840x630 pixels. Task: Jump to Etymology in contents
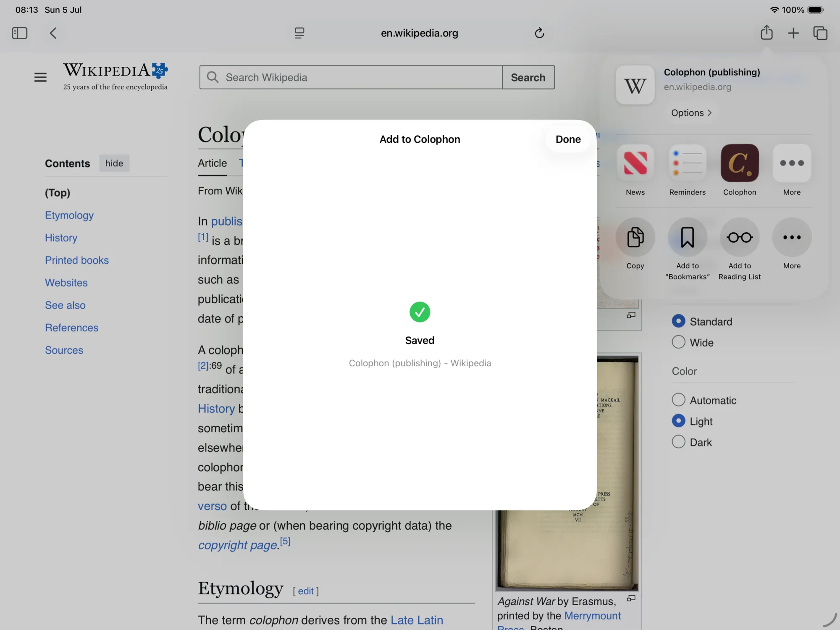point(69,215)
